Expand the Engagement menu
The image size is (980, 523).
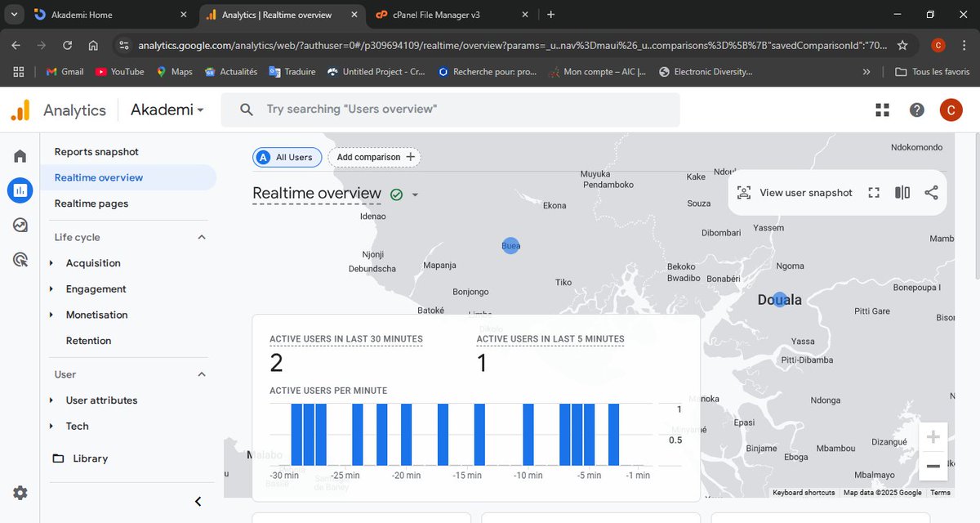point(51,289)
